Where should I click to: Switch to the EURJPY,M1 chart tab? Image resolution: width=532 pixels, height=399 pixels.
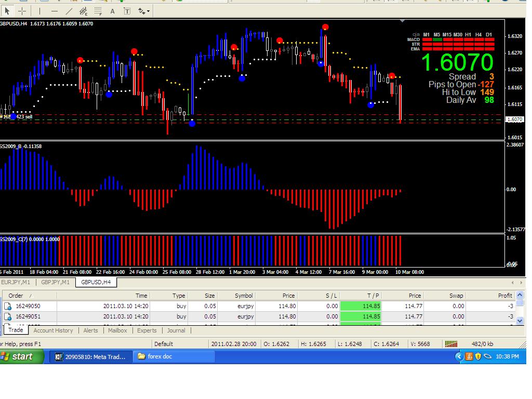16,282
